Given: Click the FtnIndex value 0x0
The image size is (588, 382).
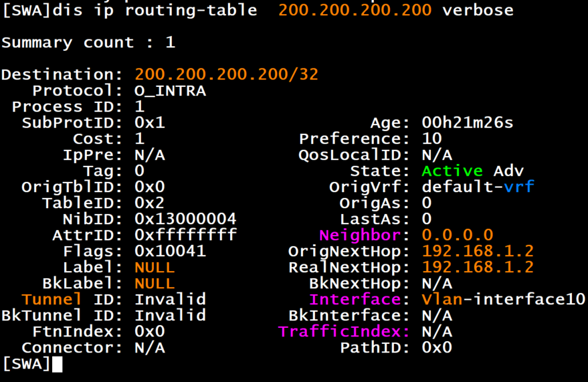Looking at the screenshot, I should [150, 331].
